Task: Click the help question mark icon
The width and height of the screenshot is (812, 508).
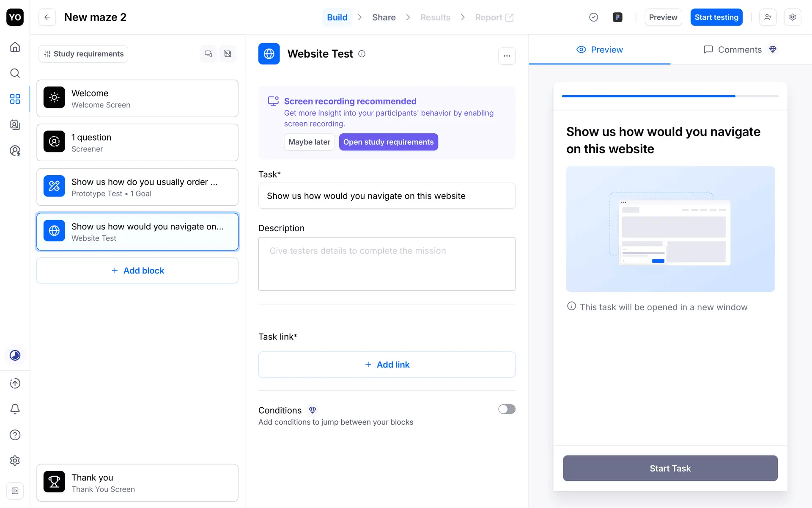Action: [x=15, y=435]
